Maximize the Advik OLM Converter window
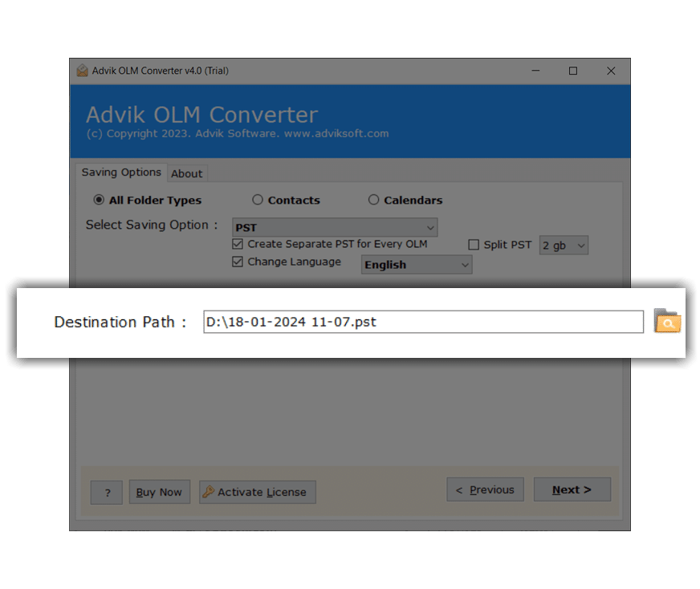The image size is (700, 589). [x=573, y=71]
